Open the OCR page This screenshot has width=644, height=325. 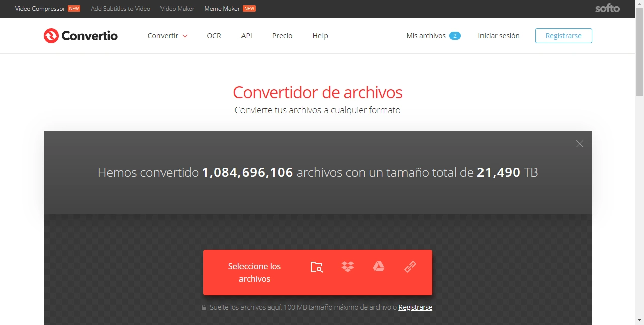[214, 36]
